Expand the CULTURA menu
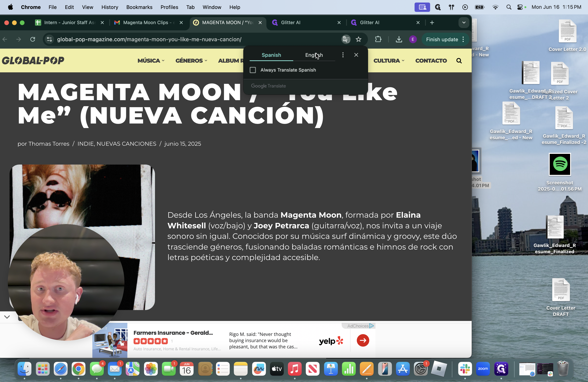Viewport: 588px width, 382px height. tap(389, 60)
